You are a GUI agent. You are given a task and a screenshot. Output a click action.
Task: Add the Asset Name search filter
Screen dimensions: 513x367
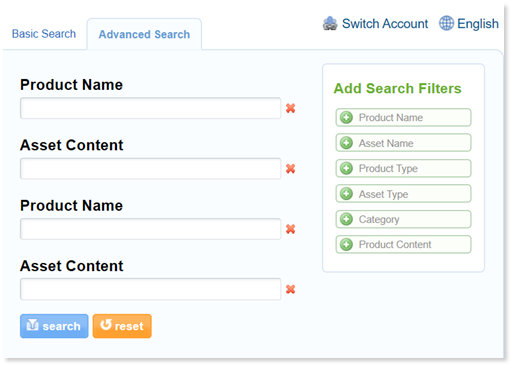point(403,143)
